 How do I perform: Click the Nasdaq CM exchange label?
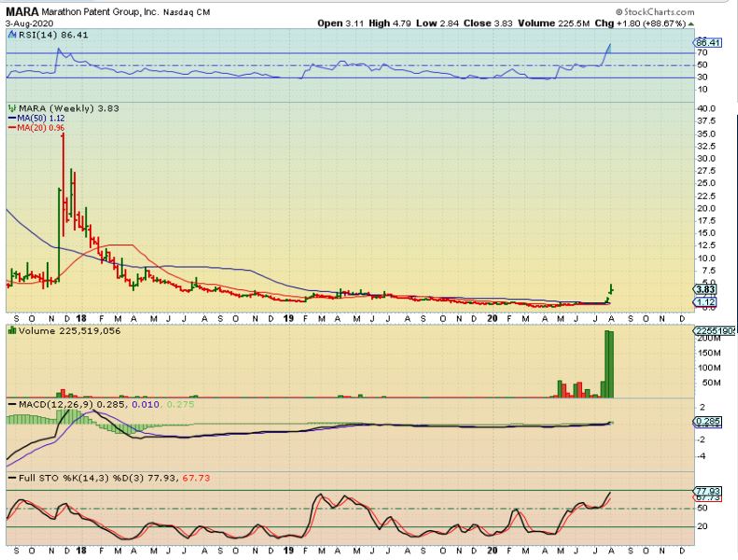tap(187, 13)
